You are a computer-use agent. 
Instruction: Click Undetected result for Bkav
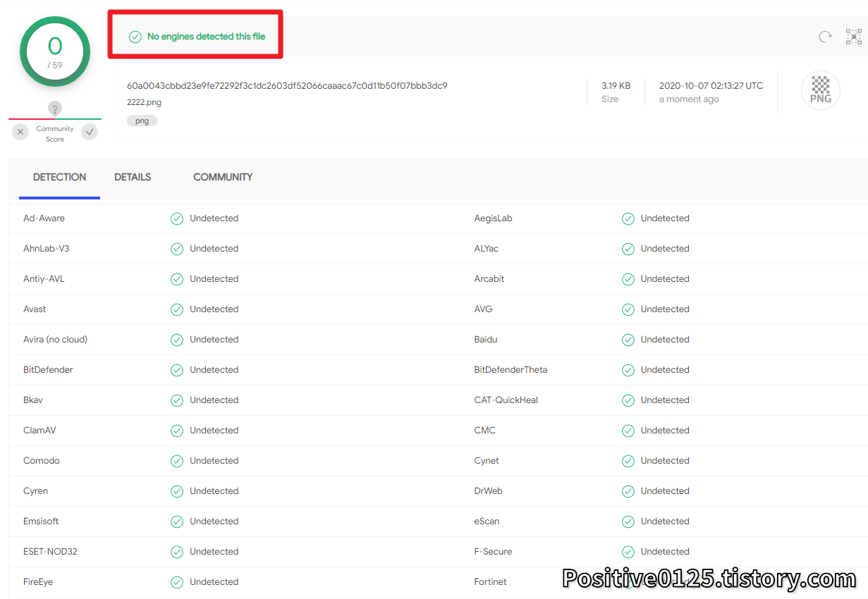click(x=214, y=400)
